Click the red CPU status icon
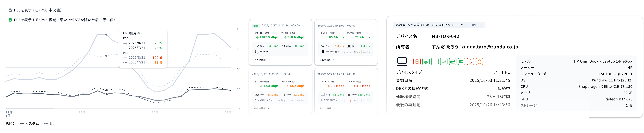Image resolution: width=644 pixels, height=133 pixels. pos(417,62)
